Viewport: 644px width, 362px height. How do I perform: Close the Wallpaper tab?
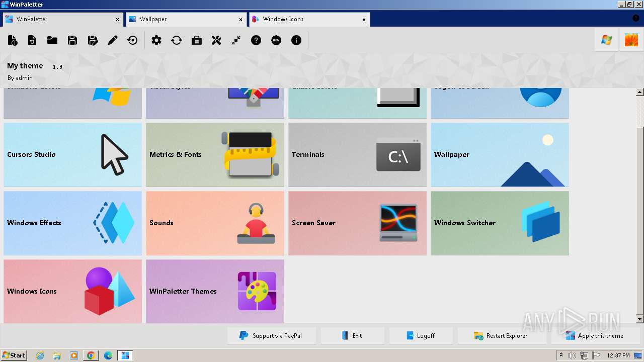point(240,20)
